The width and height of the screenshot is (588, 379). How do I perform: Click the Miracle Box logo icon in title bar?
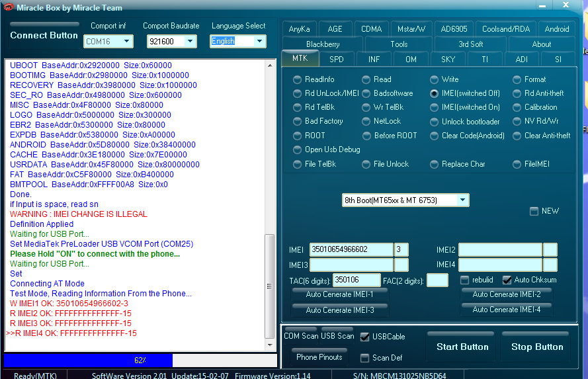point(8,7)
